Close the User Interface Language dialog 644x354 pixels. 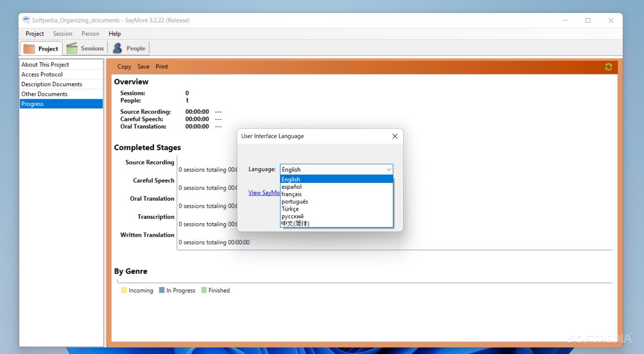click(x=395, y=136)
